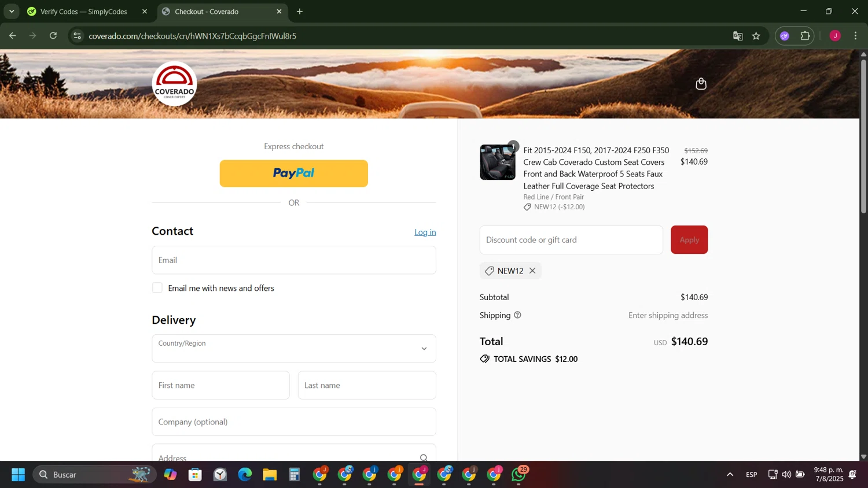Open the tab search dropdown
The image size is (868, 488).
[x=12, y=12]
